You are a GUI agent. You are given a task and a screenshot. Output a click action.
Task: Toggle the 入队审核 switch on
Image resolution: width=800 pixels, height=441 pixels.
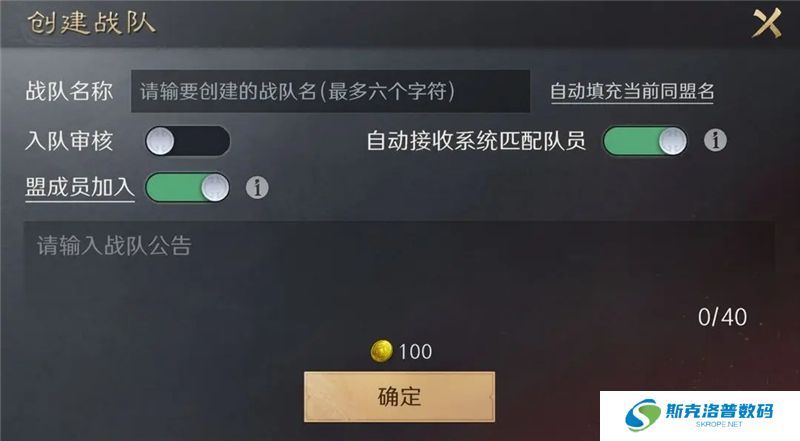pyautogui.click(x=188, y=141)
